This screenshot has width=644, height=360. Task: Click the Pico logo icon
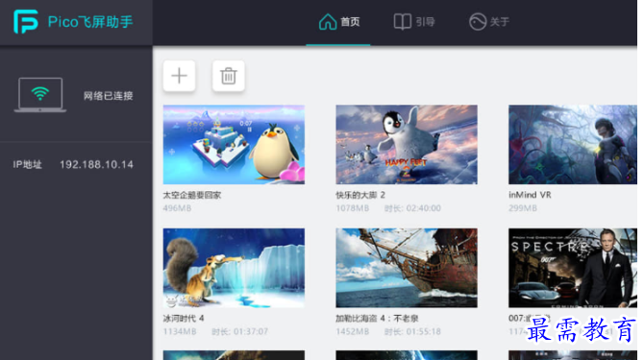pyautogui.click(x=25, y=21)
